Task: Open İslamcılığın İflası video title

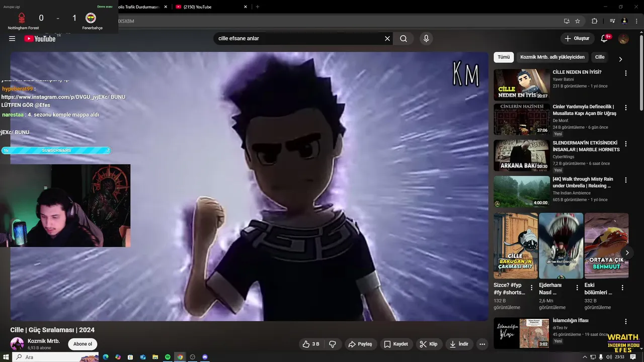Action: point(571,321)
